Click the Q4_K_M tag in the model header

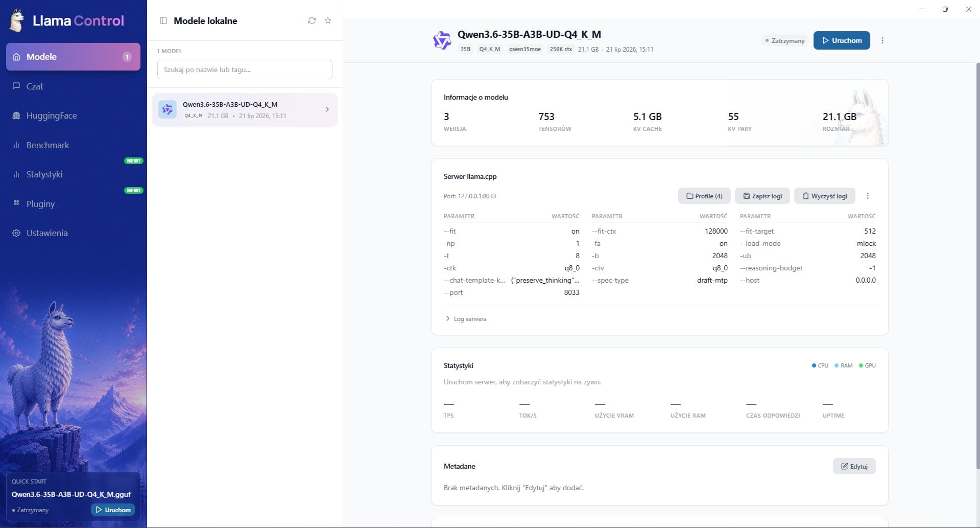pos(490,49)
